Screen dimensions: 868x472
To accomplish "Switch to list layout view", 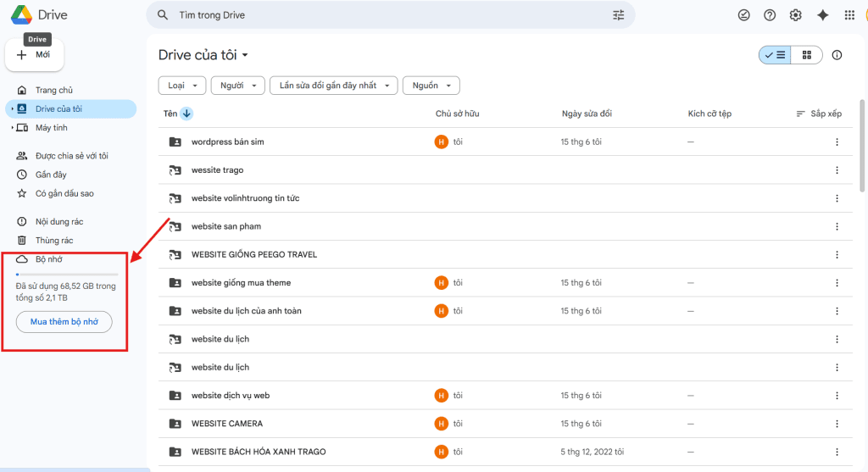I will tap(775, 55).
